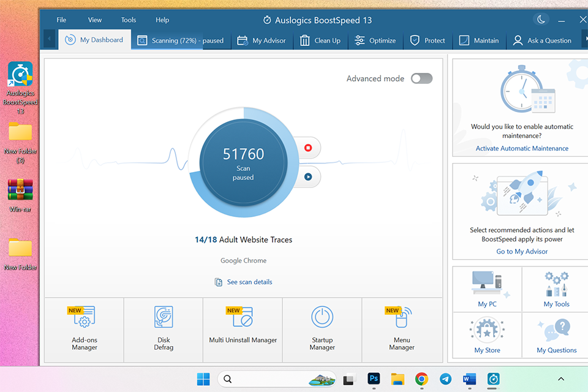The image size is (588, 392).
Task: Open Multi Uninstall Manager
Action: click(x=243, y=330)
